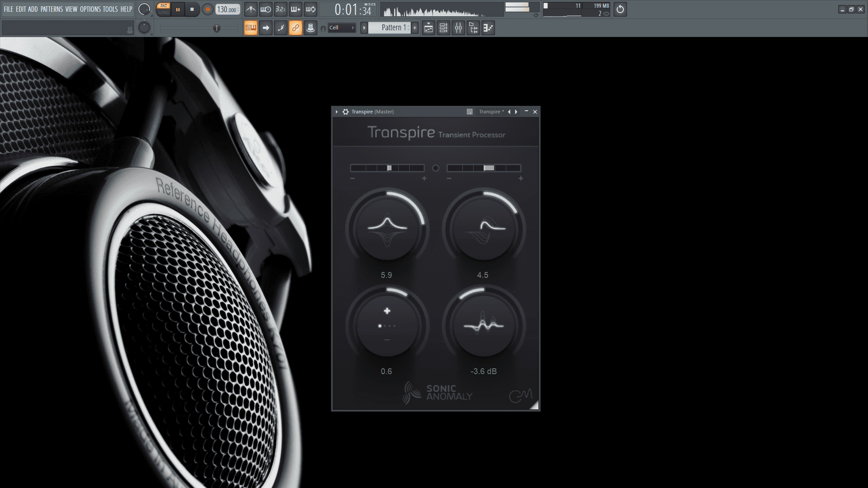Viewport: 868px width, 488px height.
Task: Open the Browser view icon
Action: [x=473, y=28]
